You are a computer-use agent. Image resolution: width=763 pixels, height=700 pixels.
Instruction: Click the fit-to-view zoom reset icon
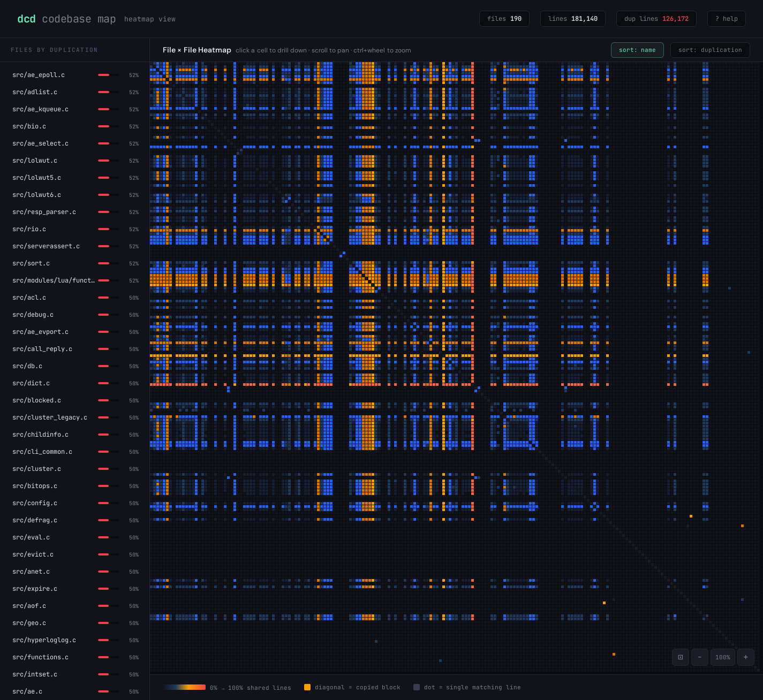click(x=680, y=657)
